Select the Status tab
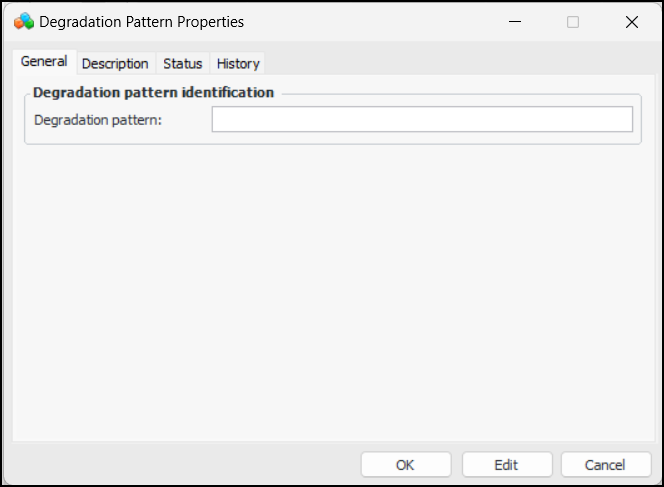Screen dimensions: 664x487 click(182, 63)
